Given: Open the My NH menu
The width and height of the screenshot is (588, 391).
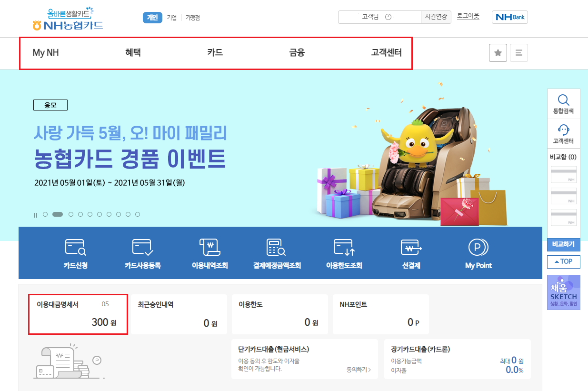Looking at the screenshot, I should pos(46,52).
